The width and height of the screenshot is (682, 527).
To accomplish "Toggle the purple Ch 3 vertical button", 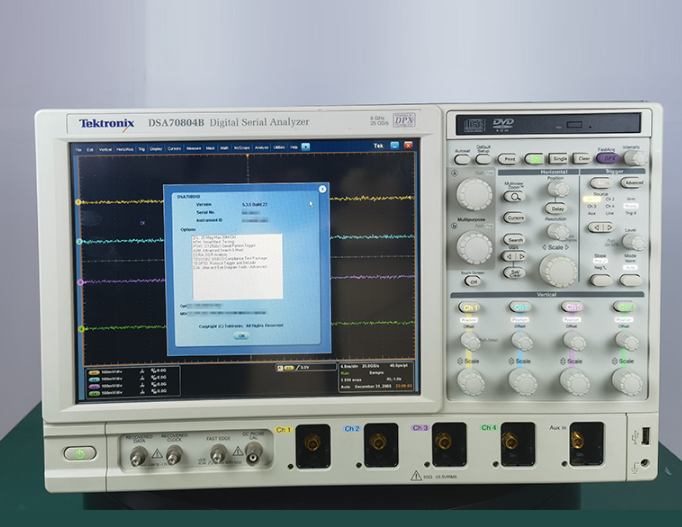I will point(572,307).
